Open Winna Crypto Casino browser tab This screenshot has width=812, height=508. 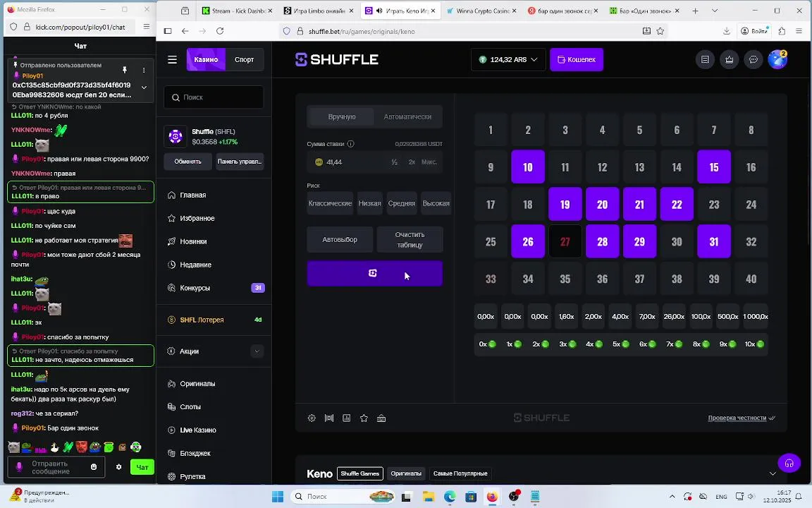tap(481, 11)
